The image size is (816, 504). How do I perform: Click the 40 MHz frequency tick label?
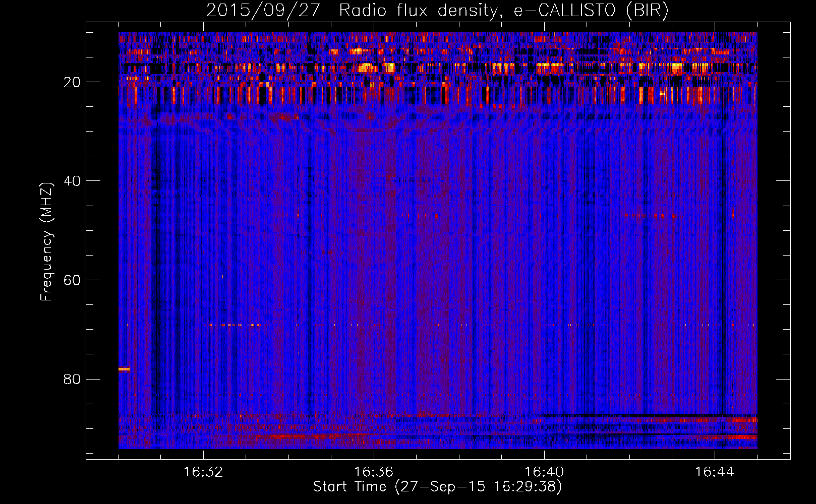click(x=72, y=181)
